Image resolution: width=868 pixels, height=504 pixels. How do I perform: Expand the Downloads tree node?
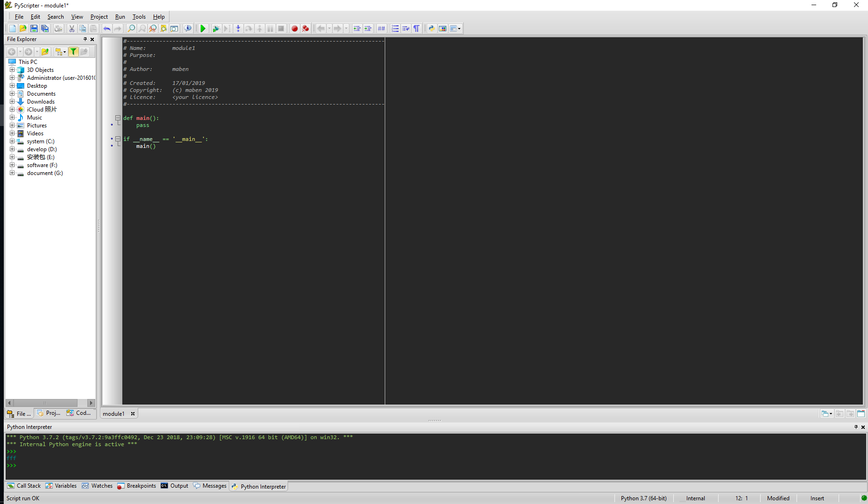[x=12, y=101]
